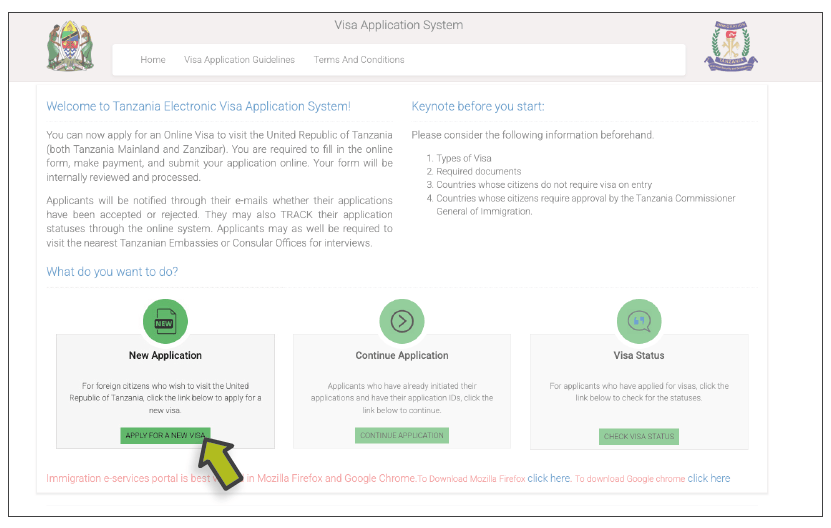Click the Tanzania coat of arms logo
The width and height of the screenshot is (831, 528).
(70, 46)
